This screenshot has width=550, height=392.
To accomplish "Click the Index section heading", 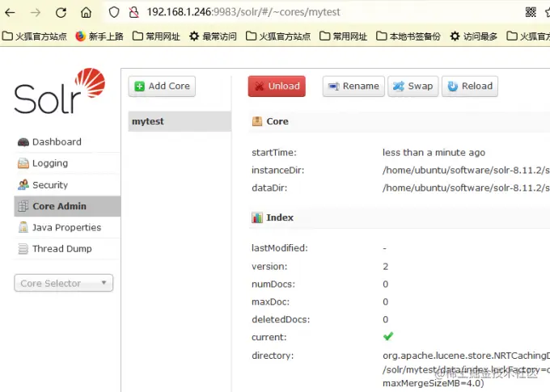I will pyautogui.click(x=280, y=217).
